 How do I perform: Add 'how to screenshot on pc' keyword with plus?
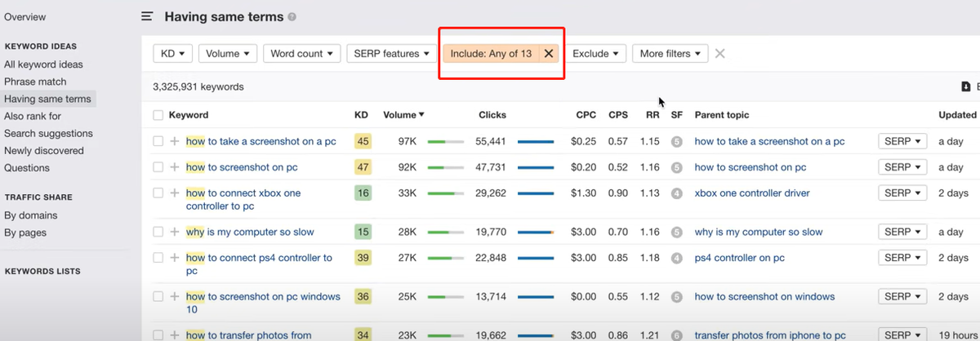(175, 167)
